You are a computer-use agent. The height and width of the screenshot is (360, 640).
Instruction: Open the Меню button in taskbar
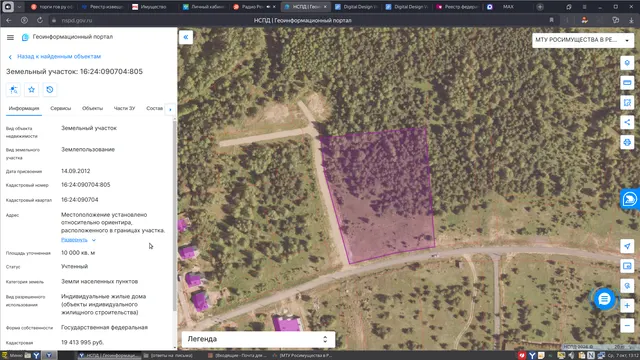[x=12, y=356]
